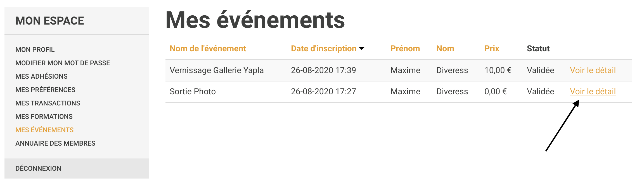The image size is (644, 183).
Task: Sort table by Nom column
Action: pyautogui.click(x=445, y=49)
